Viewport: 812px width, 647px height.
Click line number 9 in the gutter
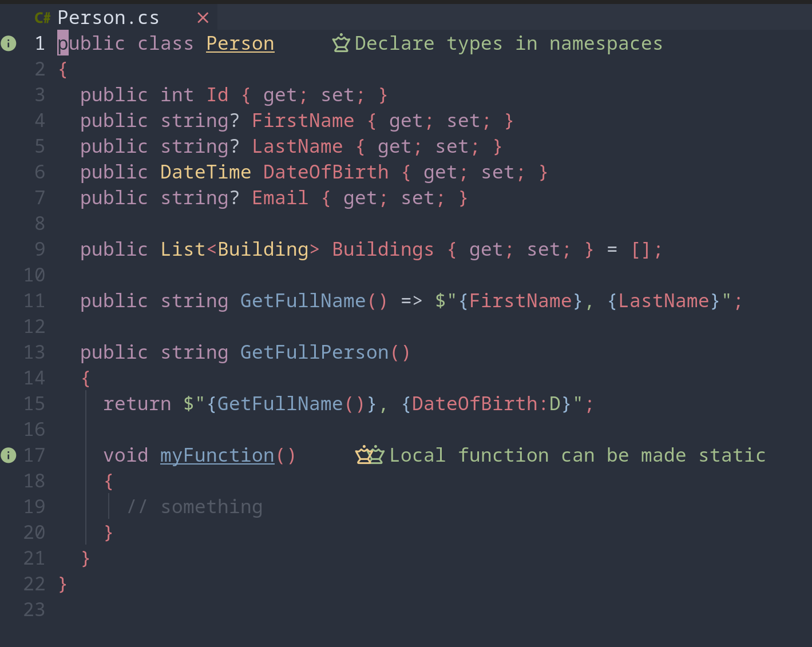39,249
